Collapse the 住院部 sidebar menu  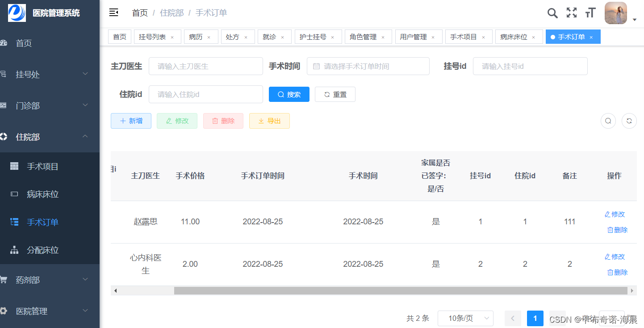50,137
